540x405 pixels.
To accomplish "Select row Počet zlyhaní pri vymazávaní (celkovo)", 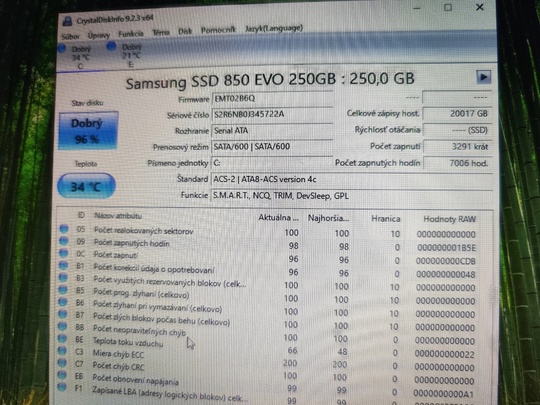I will tap(268, 309).
